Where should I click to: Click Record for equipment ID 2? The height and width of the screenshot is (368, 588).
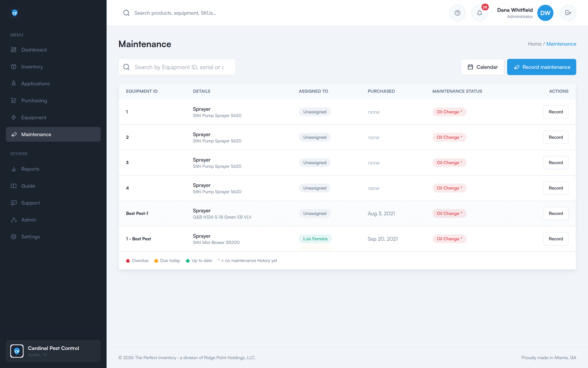click(556, 137)
